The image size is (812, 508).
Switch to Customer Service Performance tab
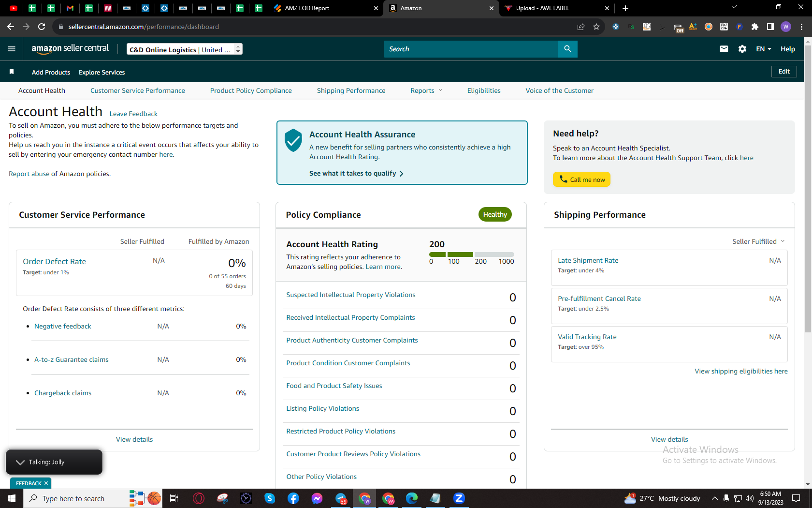(138, 90)
